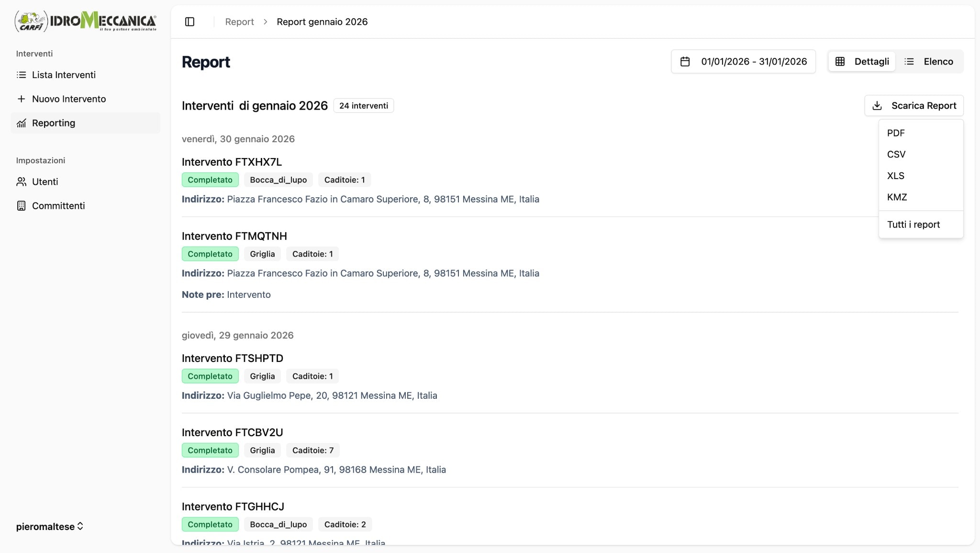Open the Scarica Report dropdown
Image resolution: width=980 pixels, height=553 pixels.
[913, 105]
